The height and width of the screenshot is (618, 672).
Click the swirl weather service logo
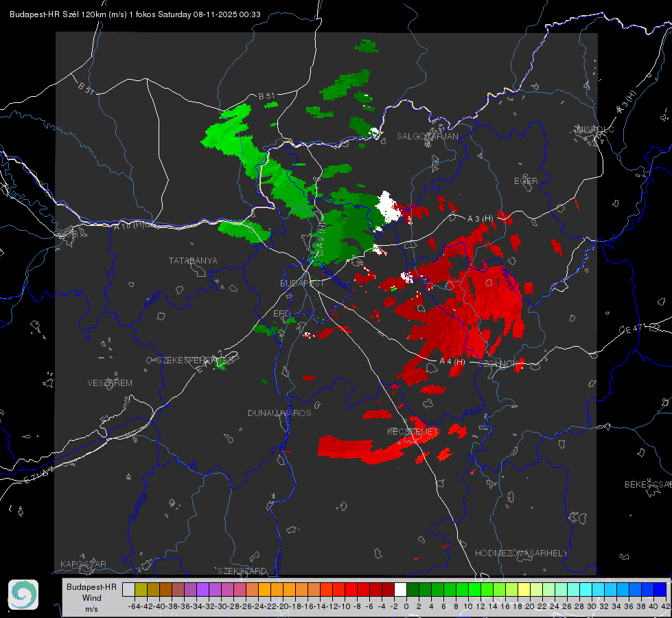23,595
